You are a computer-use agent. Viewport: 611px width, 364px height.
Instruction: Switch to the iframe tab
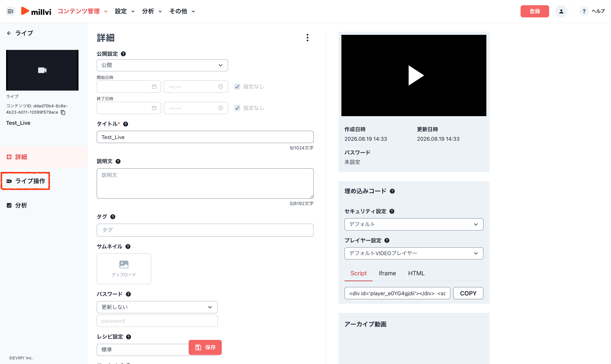(x=387, y=273)
